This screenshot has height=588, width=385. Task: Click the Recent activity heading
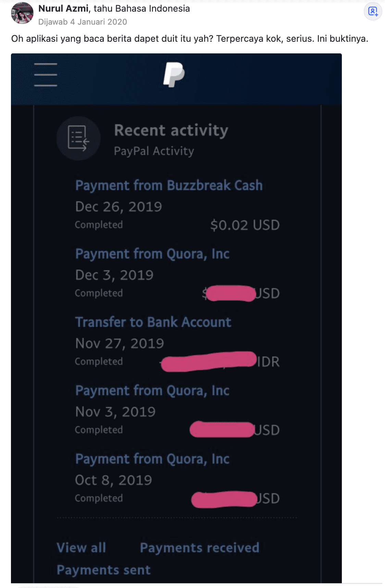(171, 130)
